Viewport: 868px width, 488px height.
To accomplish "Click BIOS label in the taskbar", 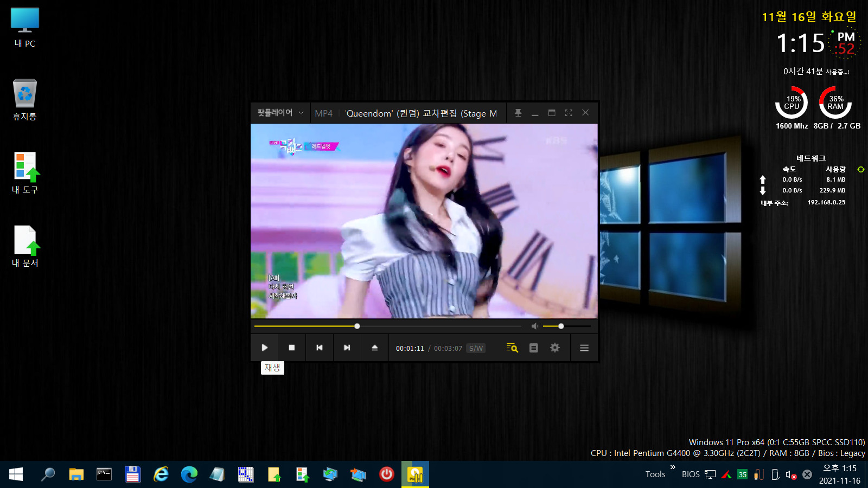I will (691, 474).
